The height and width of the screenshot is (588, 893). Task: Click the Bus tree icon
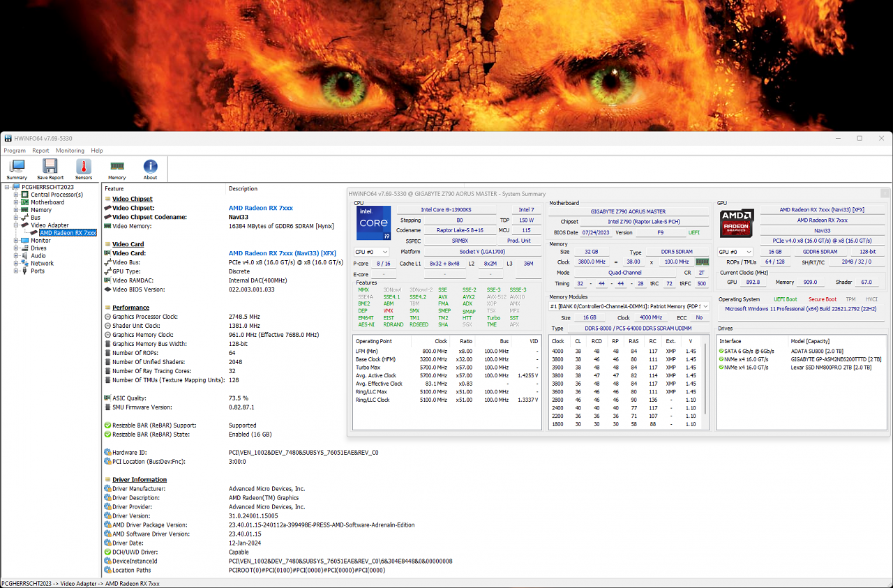pyautogui.click(x=25, y=218)
